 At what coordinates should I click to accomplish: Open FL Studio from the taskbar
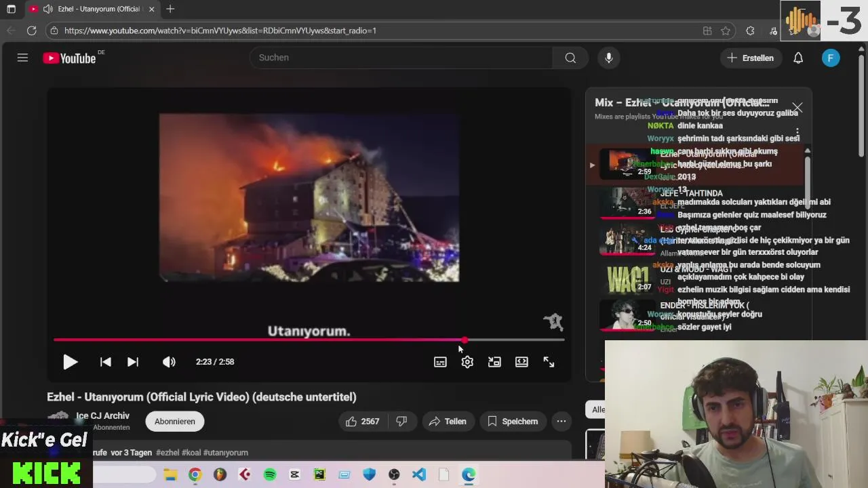coord(220,474)
